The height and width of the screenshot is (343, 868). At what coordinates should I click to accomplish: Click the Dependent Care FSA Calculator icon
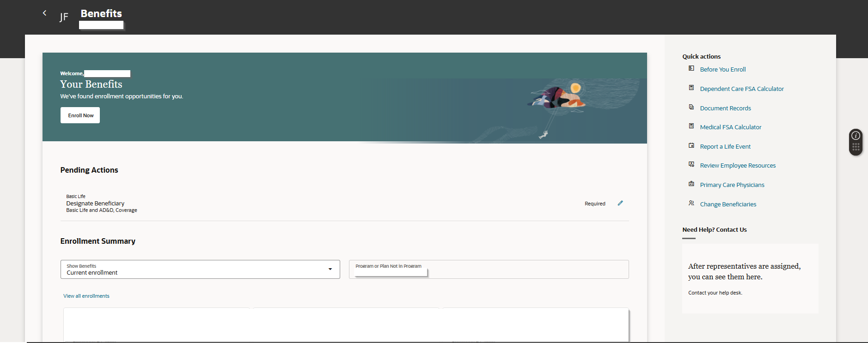click(x=691, y=88)
